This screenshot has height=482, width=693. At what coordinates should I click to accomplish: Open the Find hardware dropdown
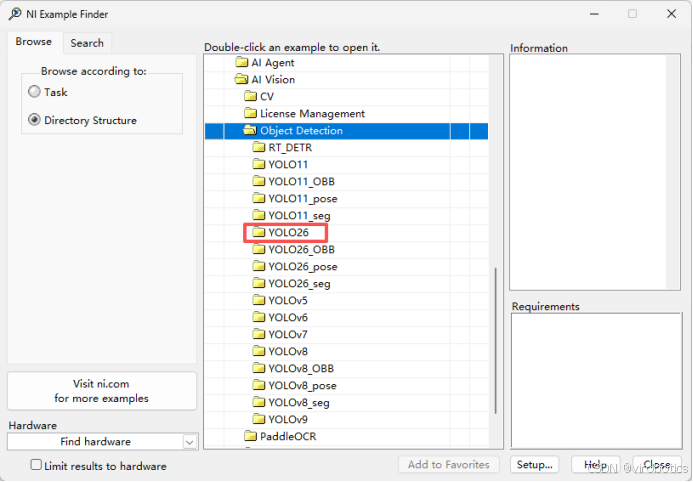190,442
